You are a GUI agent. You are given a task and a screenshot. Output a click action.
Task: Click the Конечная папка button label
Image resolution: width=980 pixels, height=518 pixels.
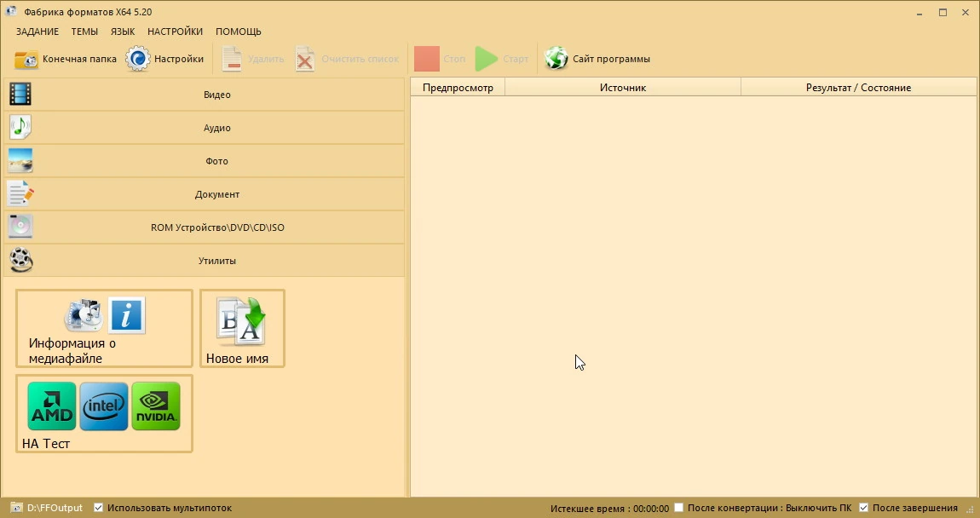click(x=79, y=59)
